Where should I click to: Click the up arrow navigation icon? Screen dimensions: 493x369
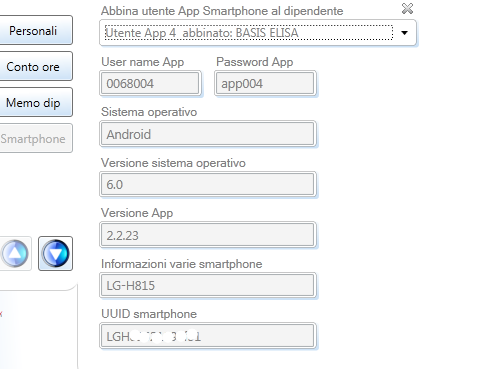[x=15, y=253]
